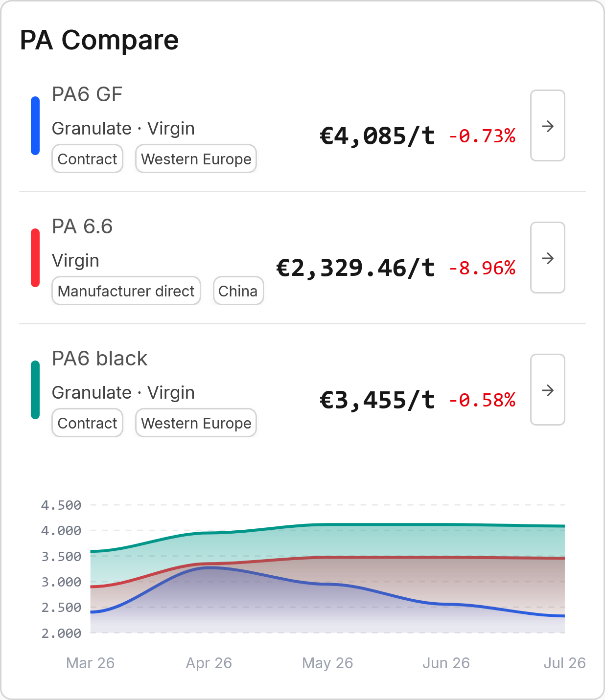Click the May 26 axis label

[x=327, y=663]
